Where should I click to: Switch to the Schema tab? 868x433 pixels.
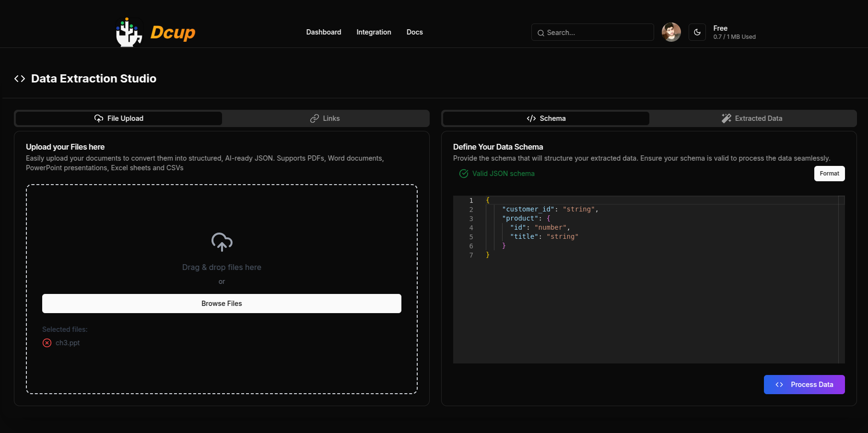(546, 118)
